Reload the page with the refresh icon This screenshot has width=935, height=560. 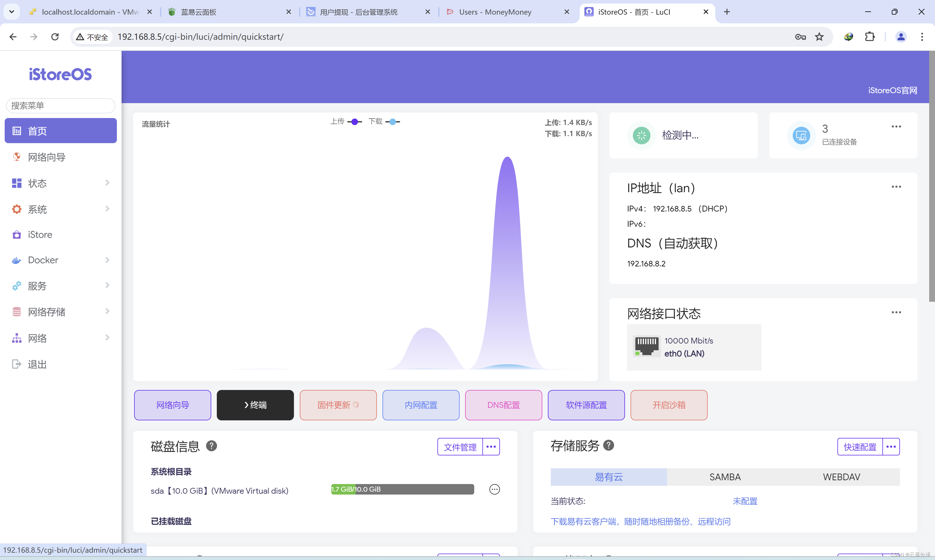point(55,37)
